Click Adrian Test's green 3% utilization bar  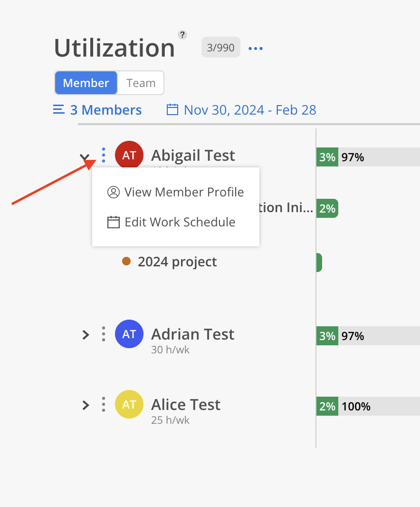click(x=327, y=336)
